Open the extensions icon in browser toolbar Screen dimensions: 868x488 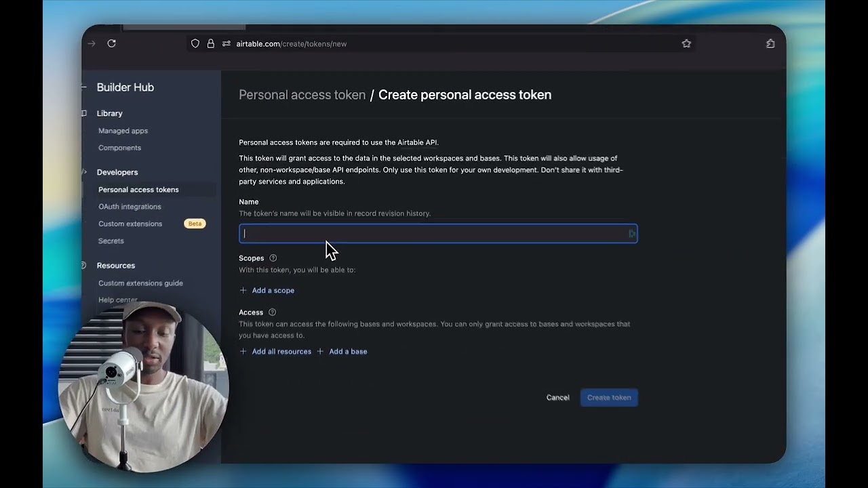click(770, 43)
